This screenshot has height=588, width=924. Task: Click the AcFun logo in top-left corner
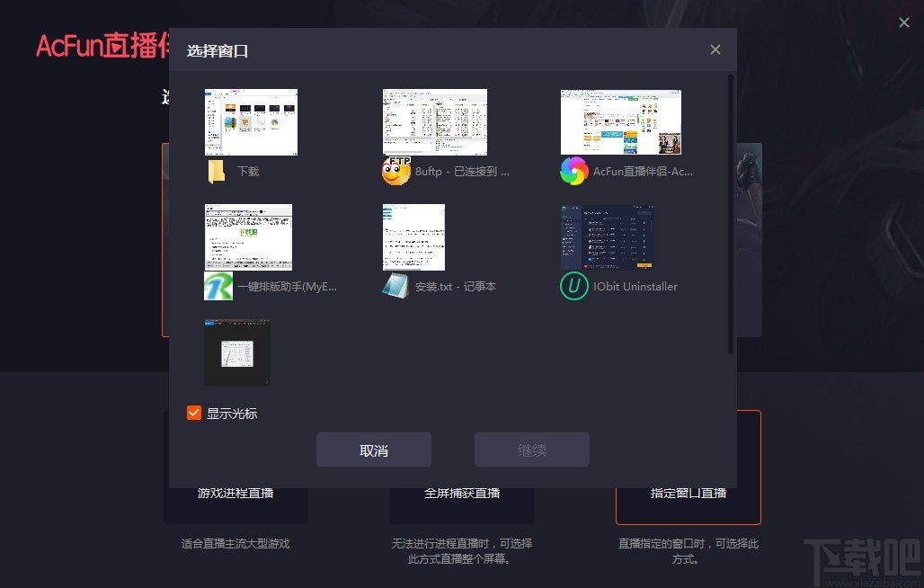point(90,45)
